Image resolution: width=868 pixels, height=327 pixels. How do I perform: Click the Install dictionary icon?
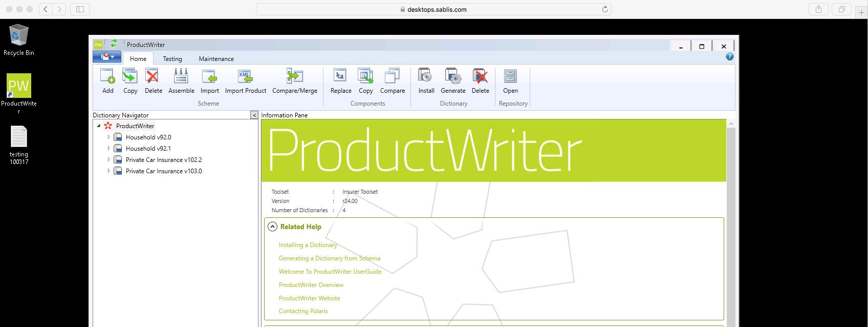[426, 77]
